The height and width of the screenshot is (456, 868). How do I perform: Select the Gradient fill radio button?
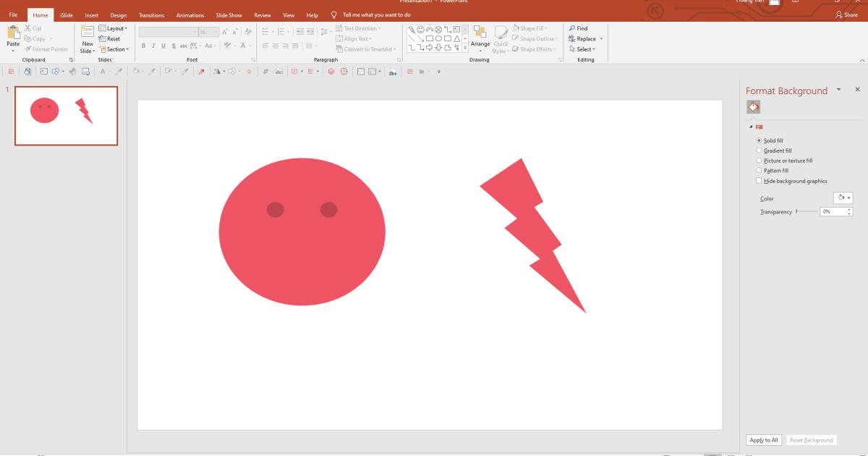[x=759, y=150]
